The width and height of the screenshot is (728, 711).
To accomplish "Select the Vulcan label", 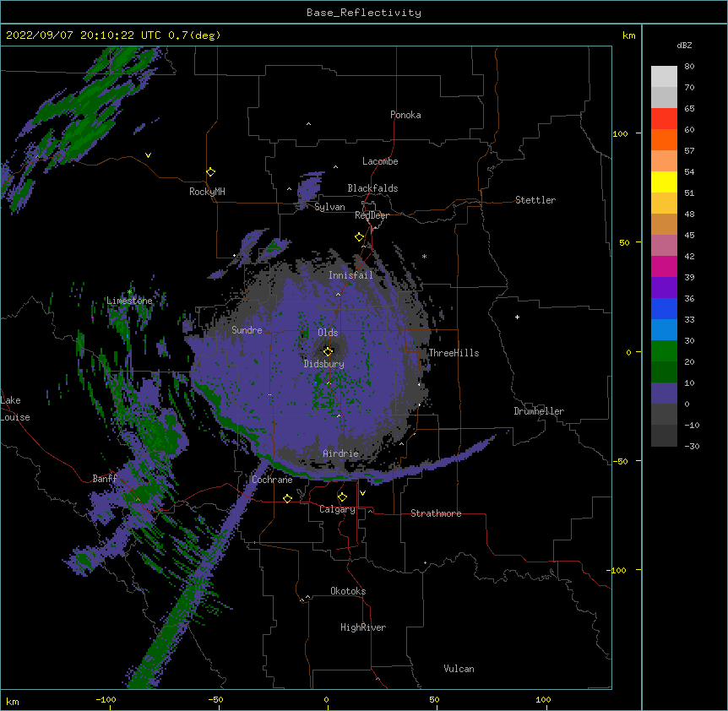I will pos(459,669).
